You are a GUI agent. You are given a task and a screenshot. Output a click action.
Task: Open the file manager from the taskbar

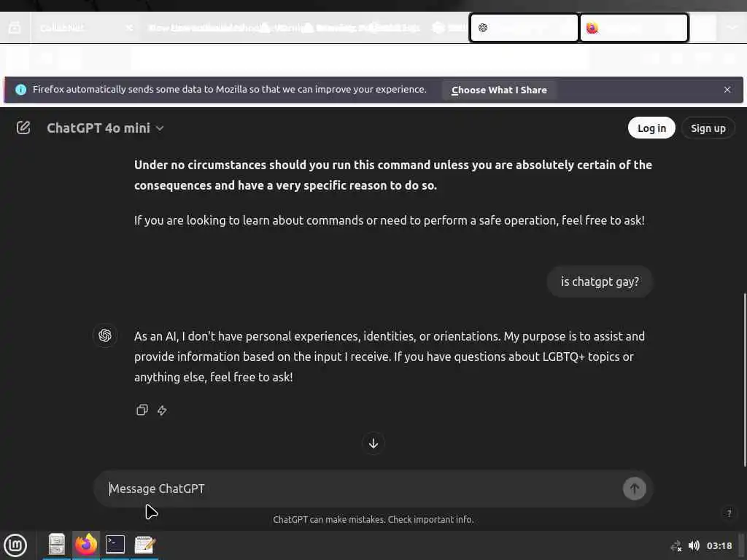coord(57,545)
